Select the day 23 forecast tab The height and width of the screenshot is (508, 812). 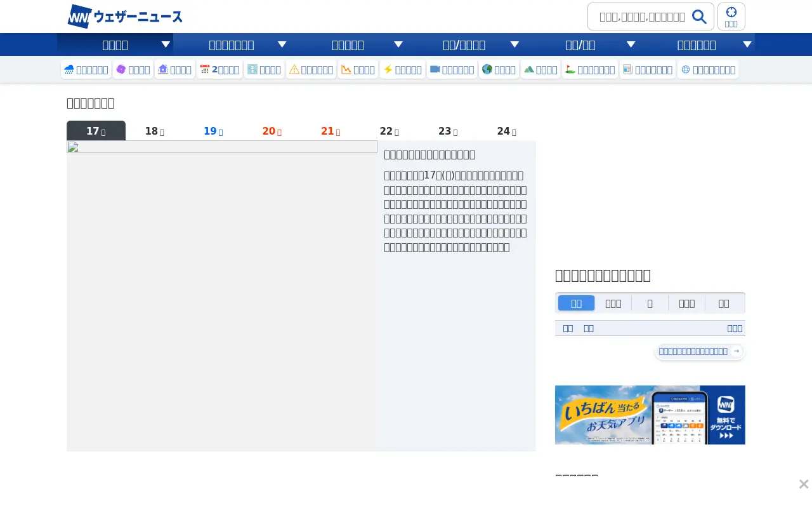(x=448, y=131)
